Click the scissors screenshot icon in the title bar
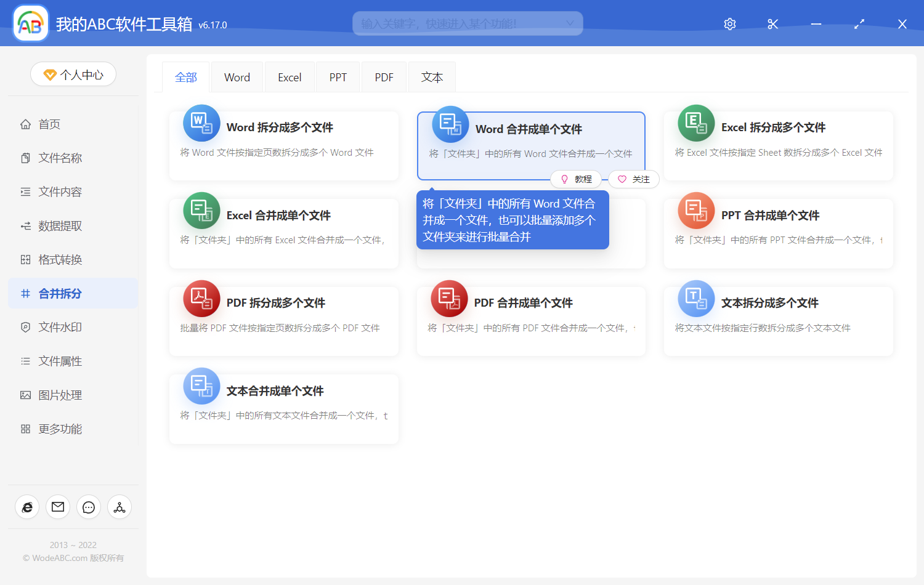Screen dimensions: 924x585 (x=772, y=23)
